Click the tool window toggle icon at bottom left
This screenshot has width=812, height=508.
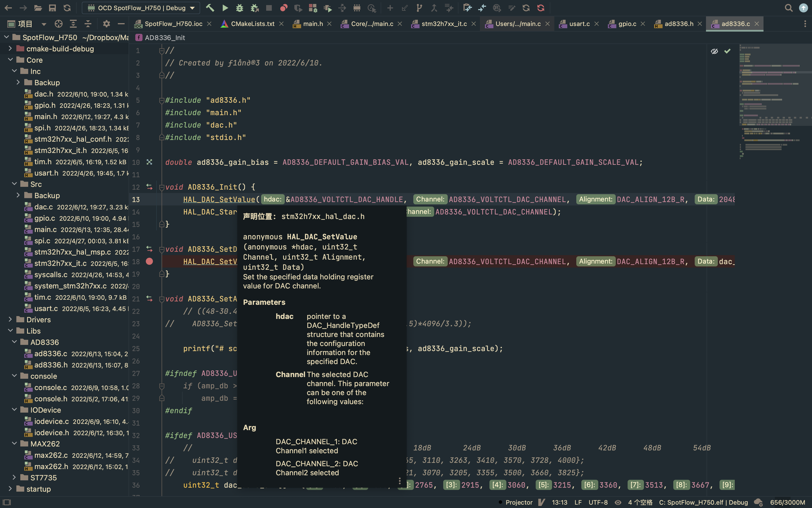point(7,502)
